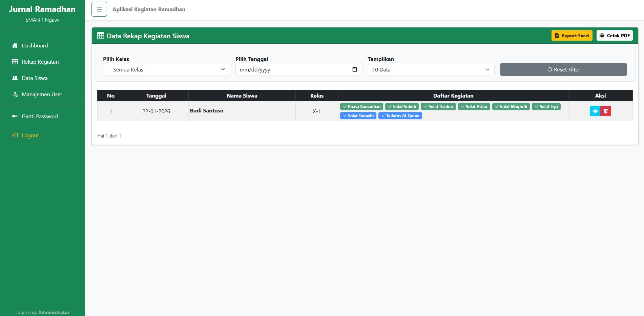Delete Budi Santoso's record with trash icon
644x316 pixels.
606,111
